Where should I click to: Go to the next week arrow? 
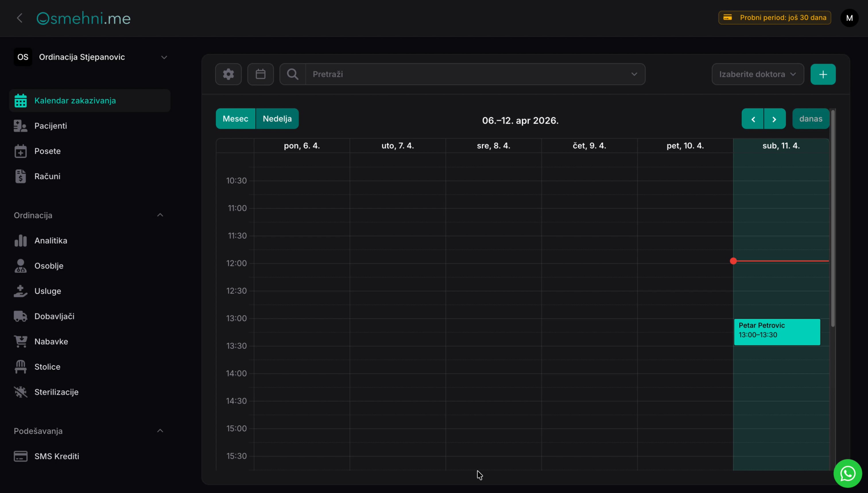[x=774, y=119]
